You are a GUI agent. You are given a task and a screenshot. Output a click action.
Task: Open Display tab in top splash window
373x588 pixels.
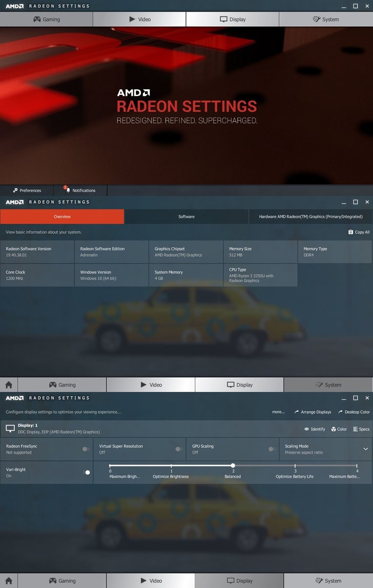(233, 19)
